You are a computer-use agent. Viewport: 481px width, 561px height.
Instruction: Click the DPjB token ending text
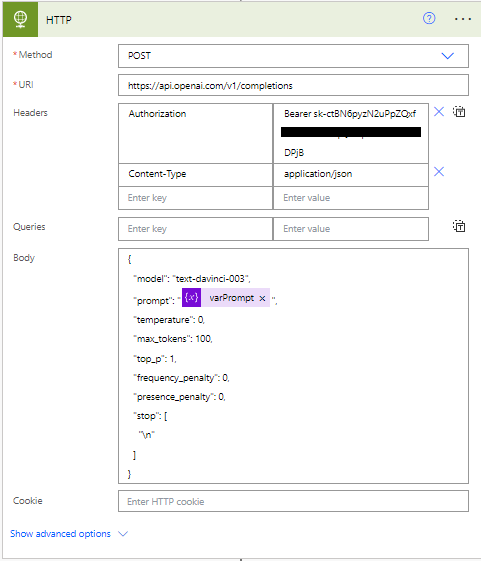(294, 153)
